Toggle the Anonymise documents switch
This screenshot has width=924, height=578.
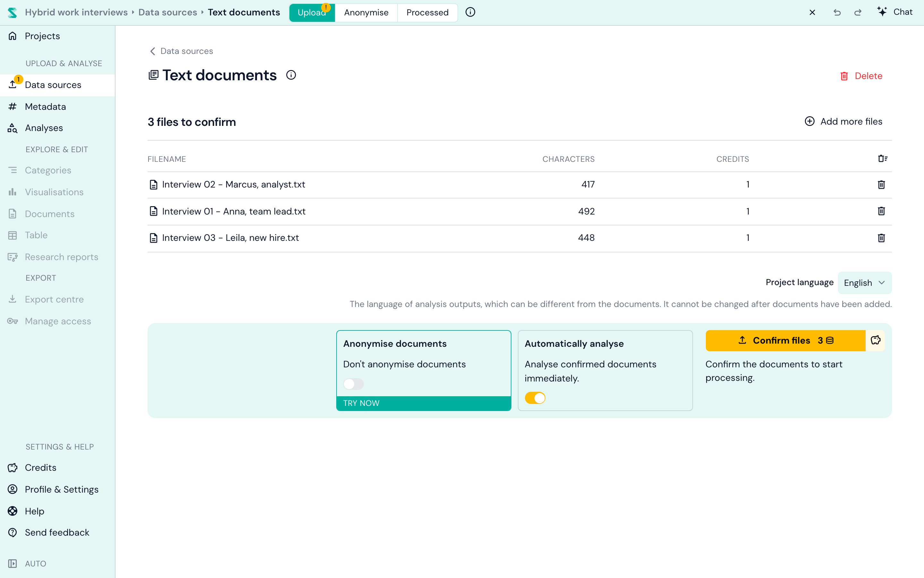point(353,384)
